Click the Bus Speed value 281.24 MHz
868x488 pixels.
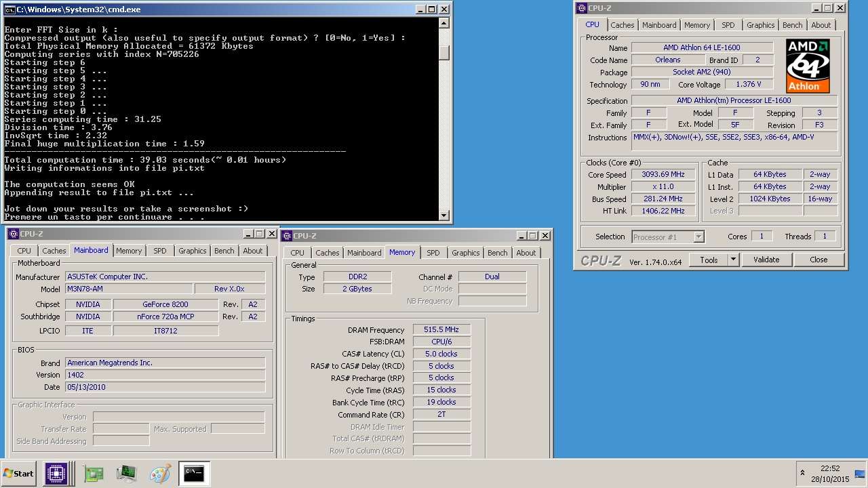[663, 199]
